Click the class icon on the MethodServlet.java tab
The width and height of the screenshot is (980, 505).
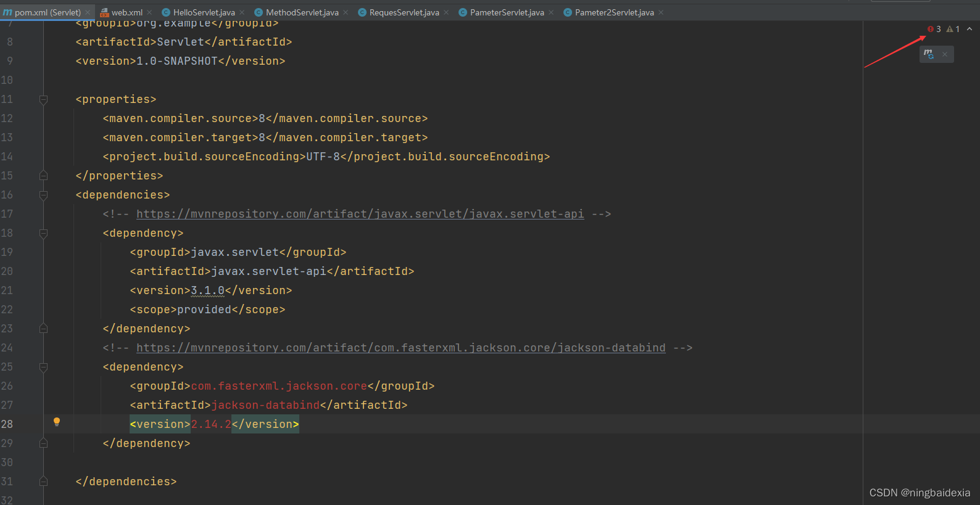click(259, 12)
